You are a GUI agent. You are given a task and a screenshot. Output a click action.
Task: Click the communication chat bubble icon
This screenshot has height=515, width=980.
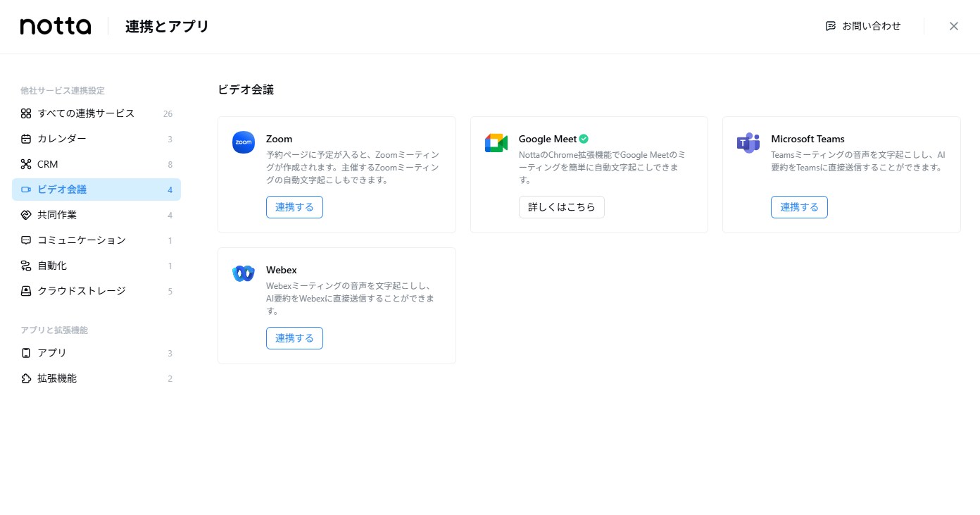(26, 240)
